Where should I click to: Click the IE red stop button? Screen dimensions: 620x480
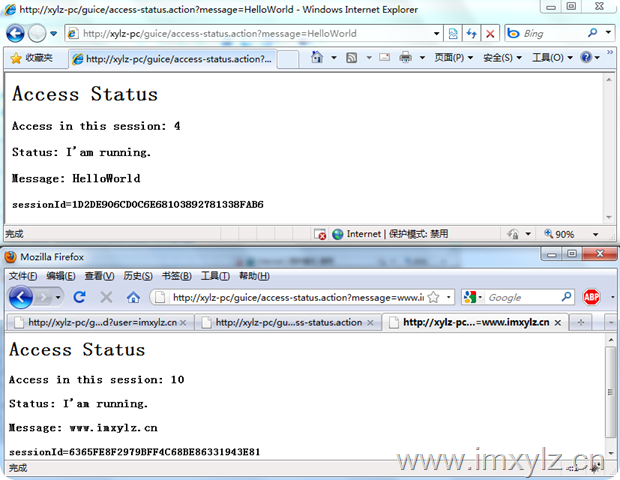point(490,34)
